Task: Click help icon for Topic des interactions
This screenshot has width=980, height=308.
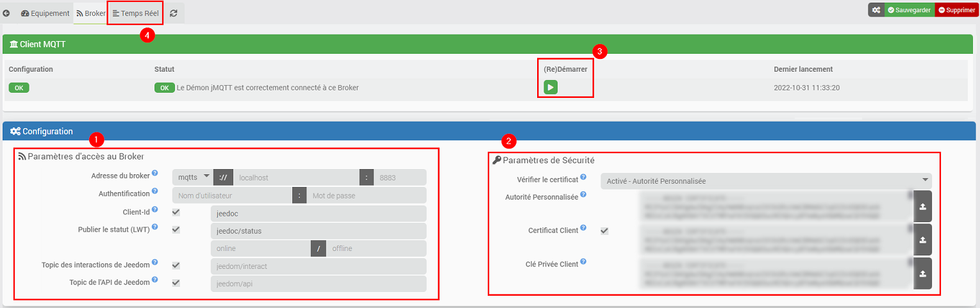Action: (x=155, y=263)
